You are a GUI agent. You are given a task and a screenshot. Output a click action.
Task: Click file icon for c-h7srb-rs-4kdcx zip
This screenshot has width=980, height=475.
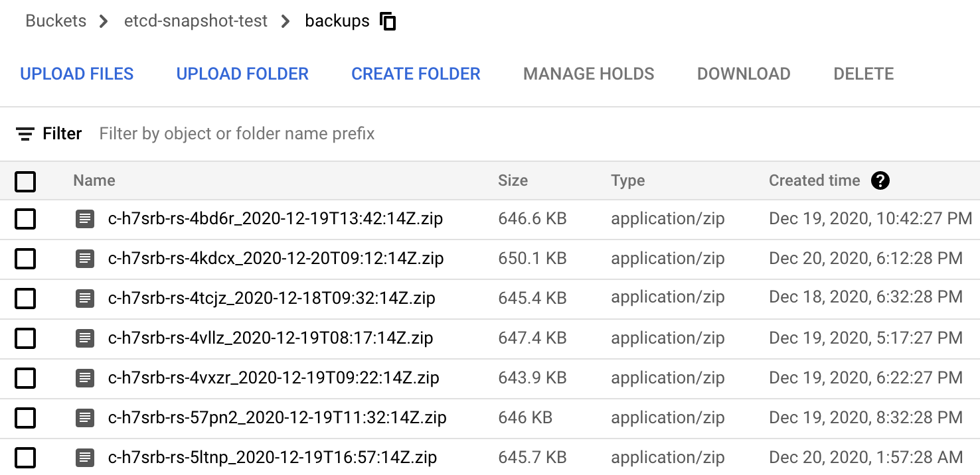point(85,259)
